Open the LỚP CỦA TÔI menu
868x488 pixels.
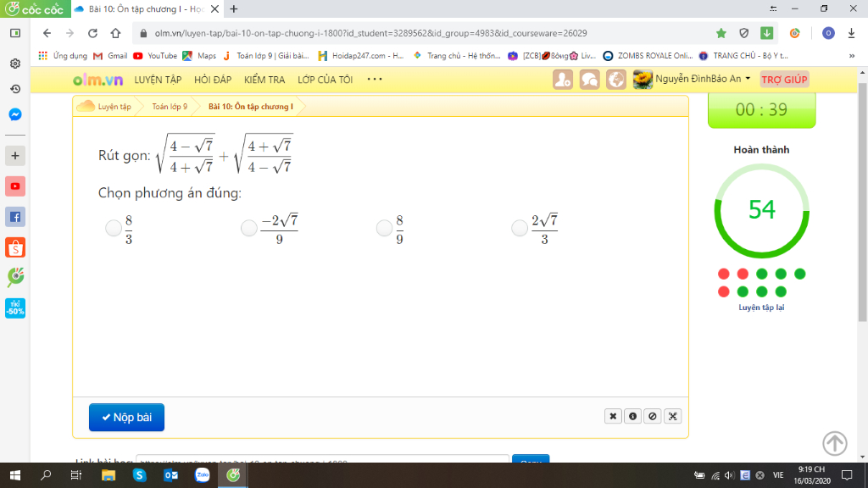pos(325,80)
